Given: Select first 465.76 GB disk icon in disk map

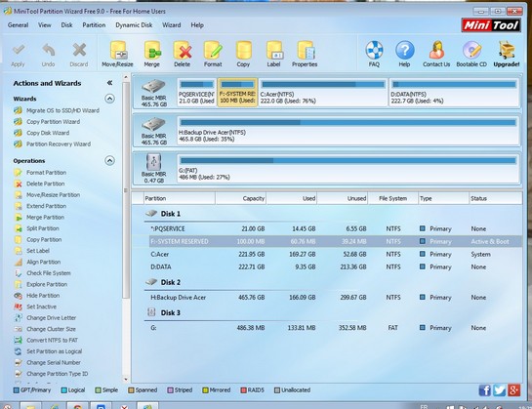Looking at the screenshot, I should [x=153, y=86].
